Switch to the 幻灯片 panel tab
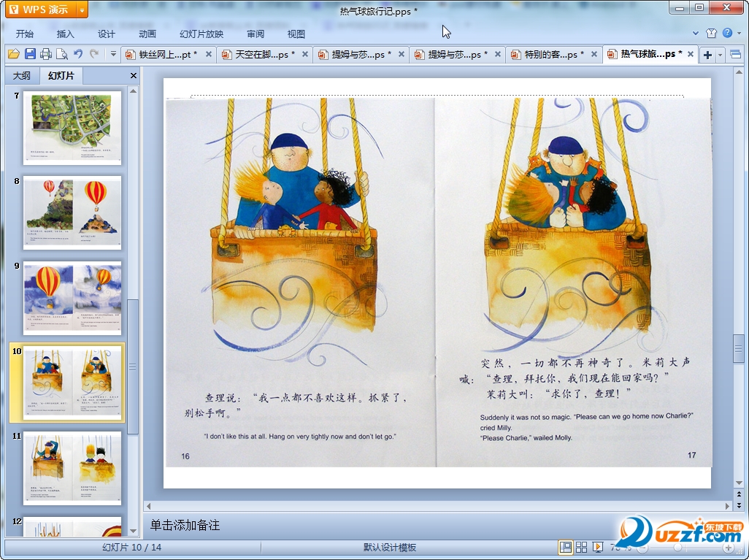Viewport: 749px width, 560px height. click(x=61, y=75)
